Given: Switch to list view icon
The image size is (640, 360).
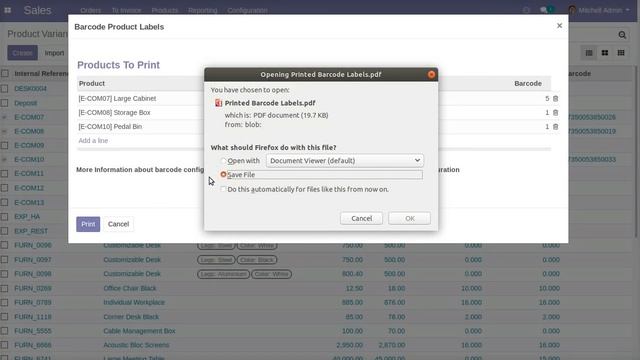Looking at the screenshot, I should point(589,53).
